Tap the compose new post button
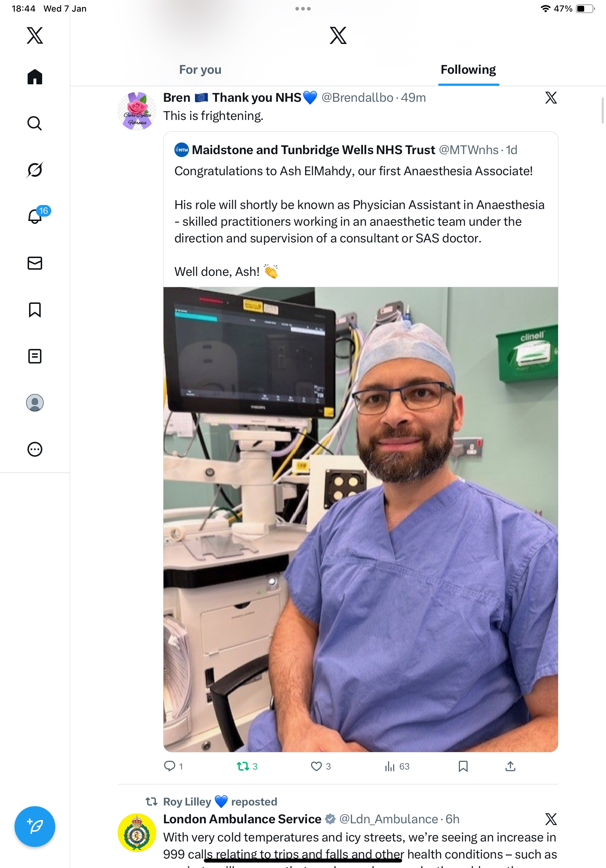This screenshot has height=868, width=606. coord(35,827)
